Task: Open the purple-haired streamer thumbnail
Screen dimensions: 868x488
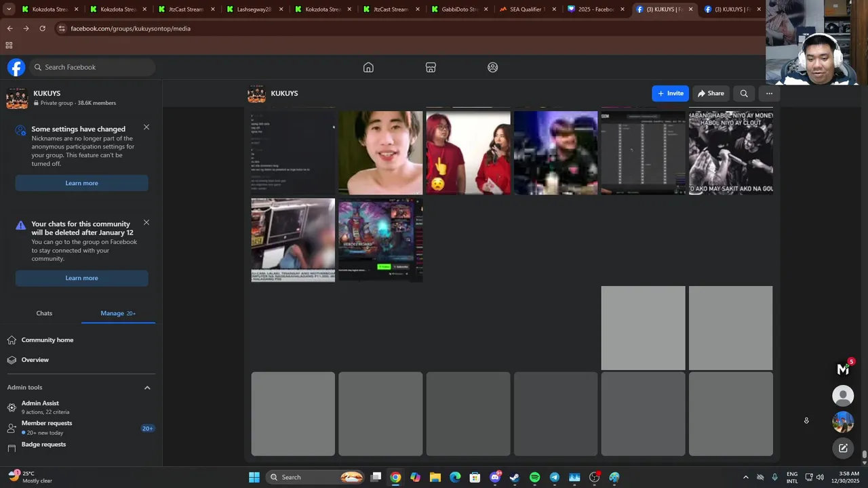Action: coord(555,153)
